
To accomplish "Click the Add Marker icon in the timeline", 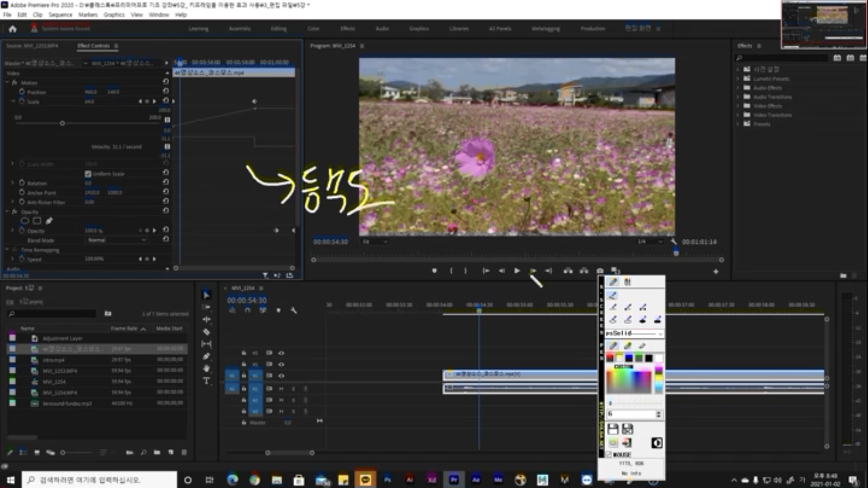I will 278,310.
